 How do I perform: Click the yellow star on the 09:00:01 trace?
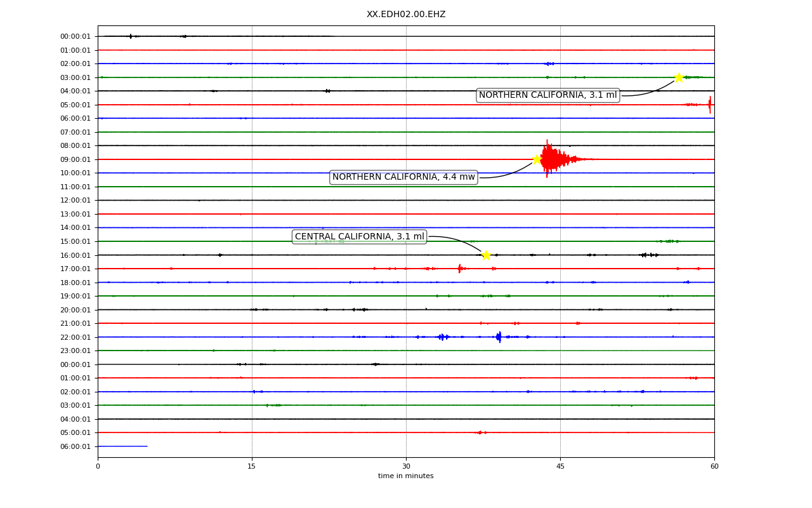[537, 159]
